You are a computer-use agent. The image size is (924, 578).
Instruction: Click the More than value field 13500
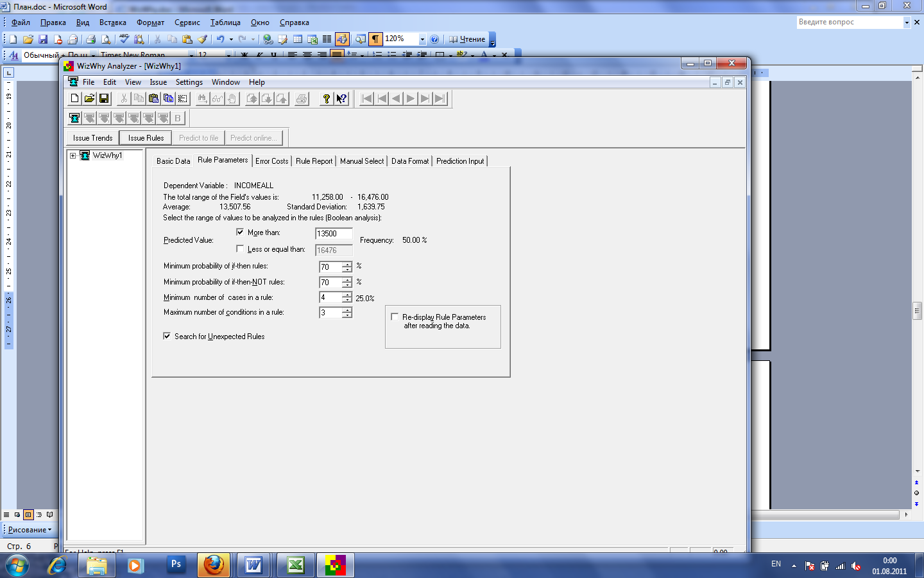click(x=334, y=234)
